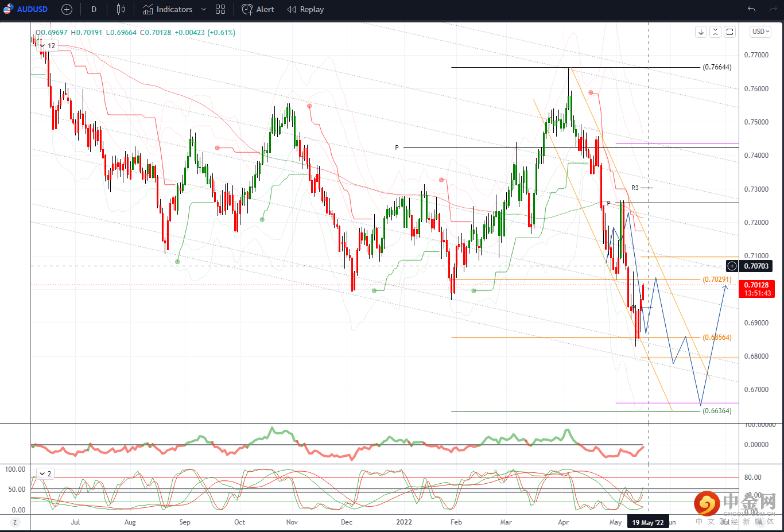Click the AUDUSD flag icon
This screenshot has height=532, width=784.
[x=8, y=9]
